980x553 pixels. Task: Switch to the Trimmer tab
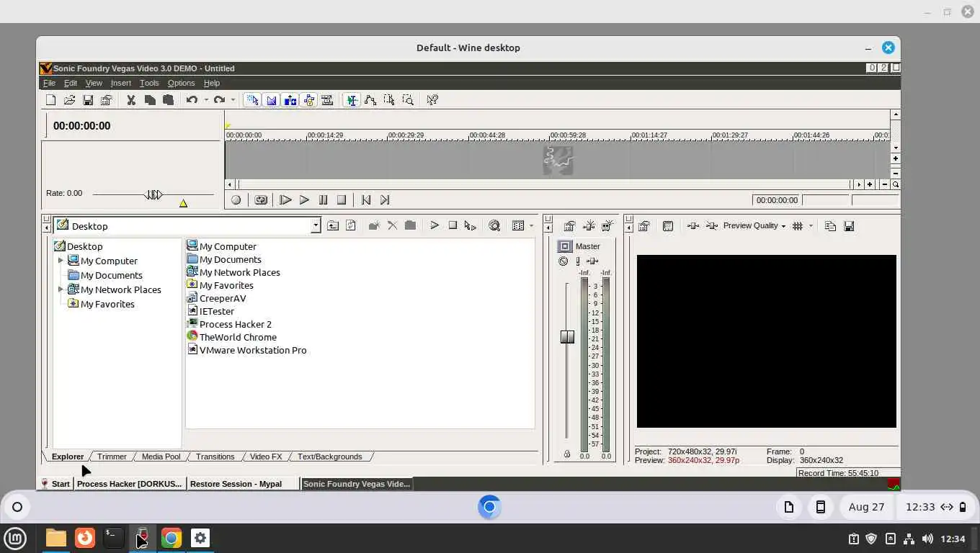point(112,457)
